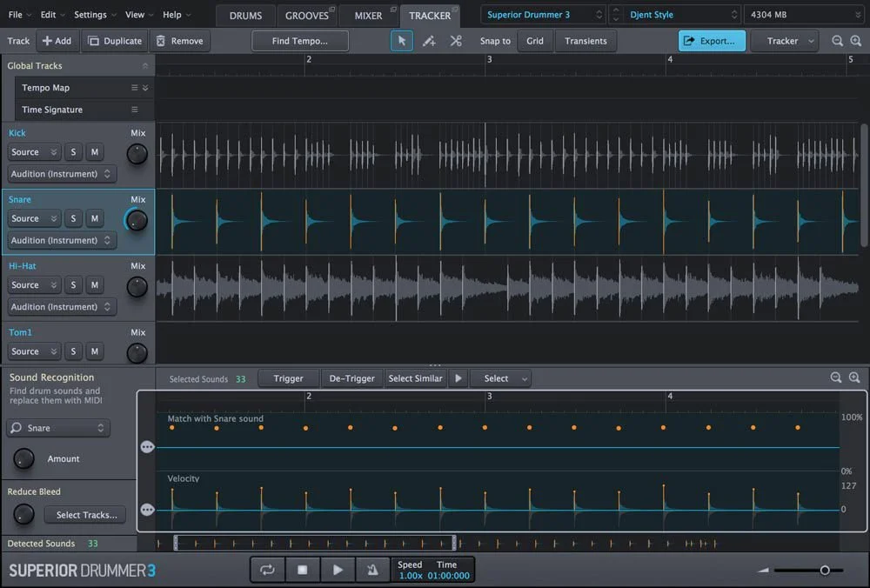Viewport: 870px width, 588px height.
Task: Enable Snap to Transients
Action: [586, 41]
